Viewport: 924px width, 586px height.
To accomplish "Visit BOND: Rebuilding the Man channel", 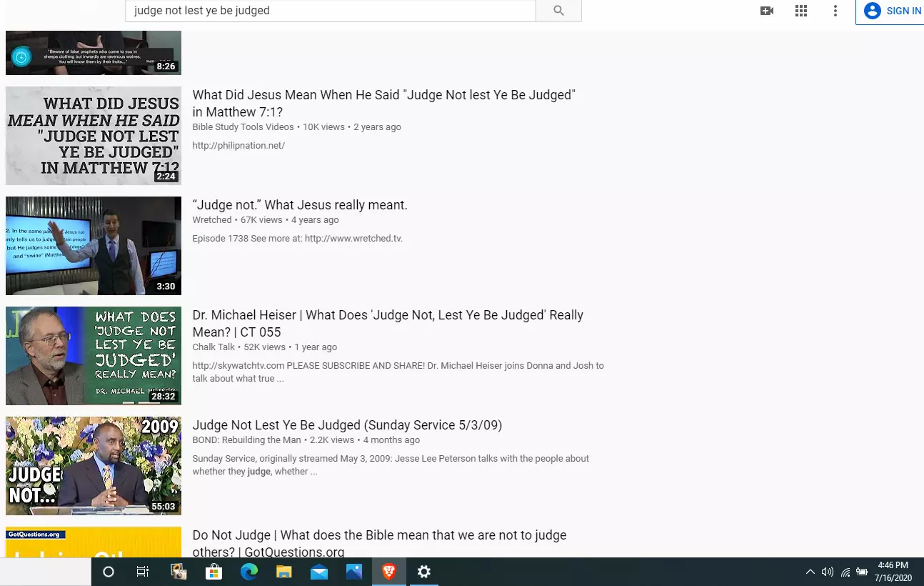I will pos(248,440).
